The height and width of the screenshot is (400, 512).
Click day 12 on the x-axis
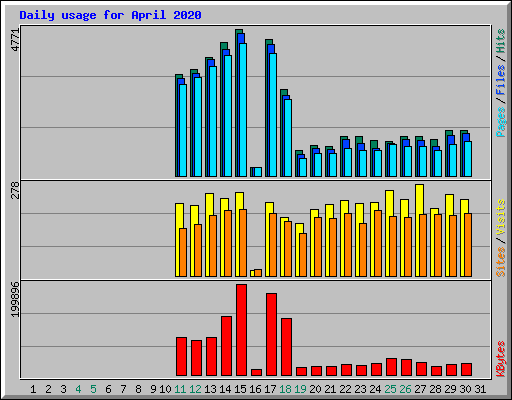coord(195,389)
